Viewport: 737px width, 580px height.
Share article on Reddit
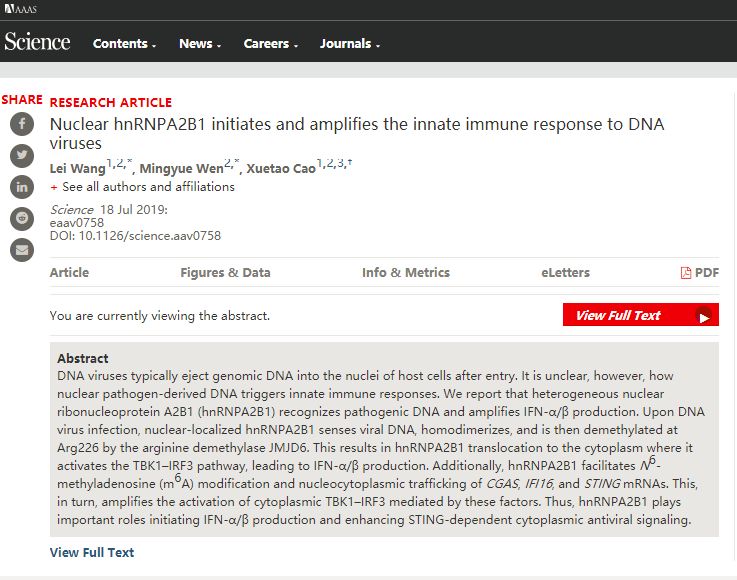[21, 218]
